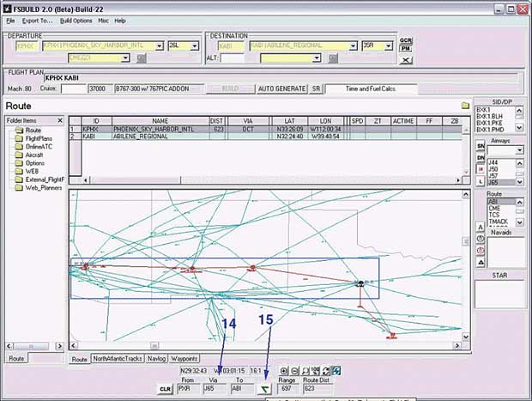
Task: Open the Build Options menu
Action: (76, 21)
